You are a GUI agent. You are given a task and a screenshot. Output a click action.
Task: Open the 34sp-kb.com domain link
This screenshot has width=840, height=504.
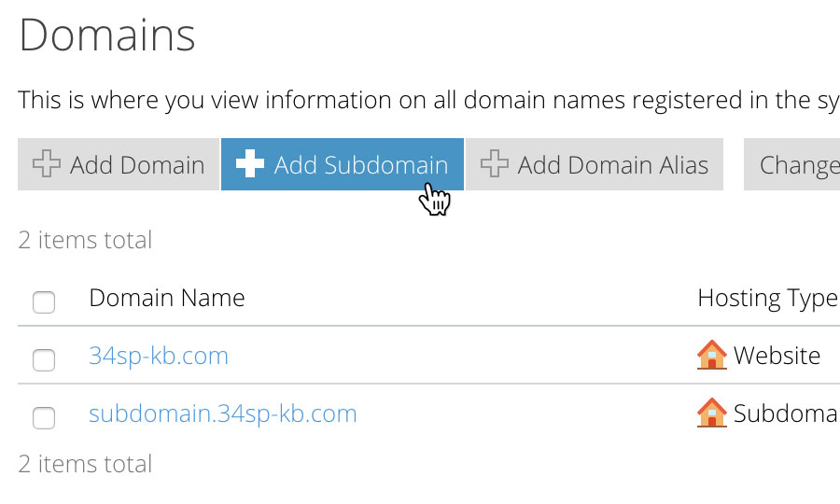coord(159,356)
